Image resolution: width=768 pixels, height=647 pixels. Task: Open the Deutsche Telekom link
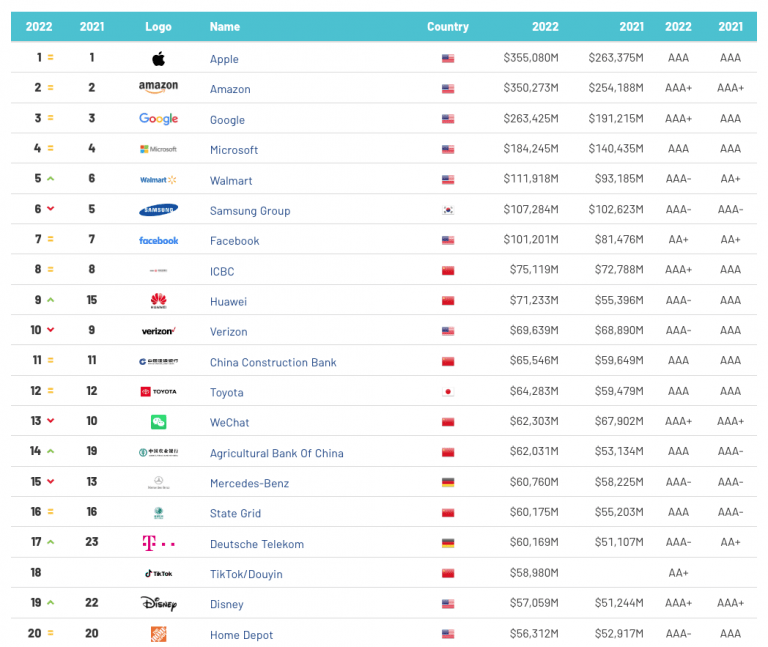257,544
